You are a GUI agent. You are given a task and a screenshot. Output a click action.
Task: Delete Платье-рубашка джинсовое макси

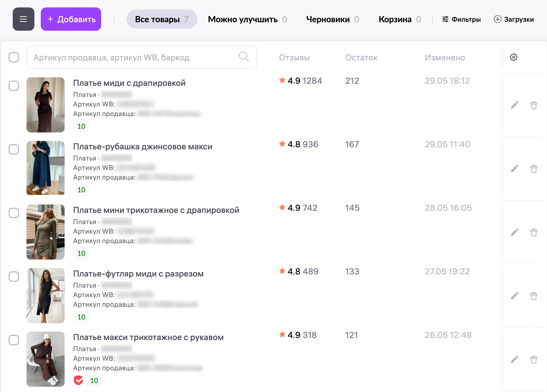coord(533,169)
